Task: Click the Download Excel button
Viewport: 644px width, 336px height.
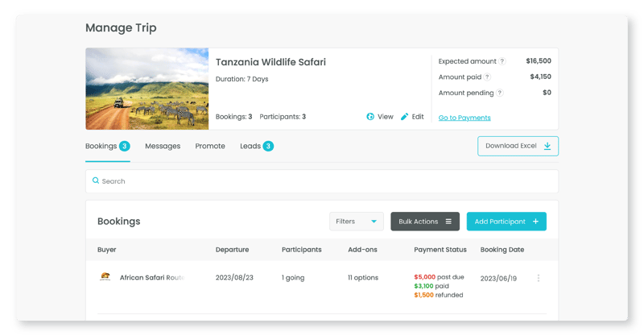Action: click(518, 146)
